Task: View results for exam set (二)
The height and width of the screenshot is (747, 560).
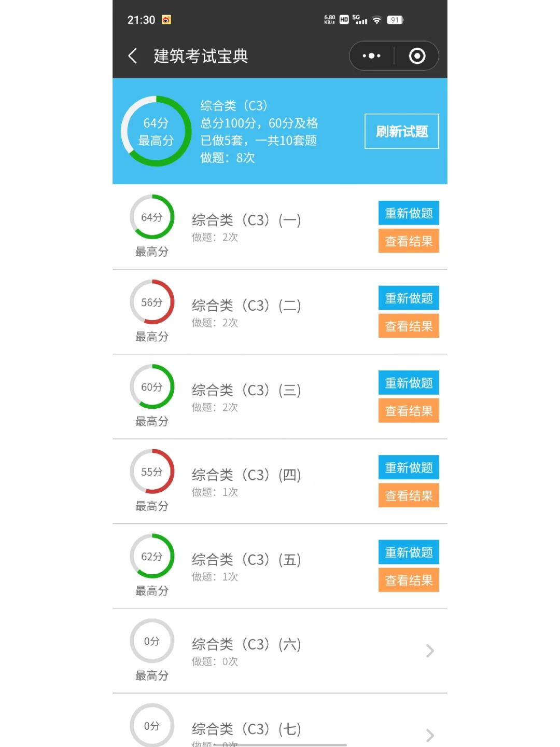Action: click(409, 326)
